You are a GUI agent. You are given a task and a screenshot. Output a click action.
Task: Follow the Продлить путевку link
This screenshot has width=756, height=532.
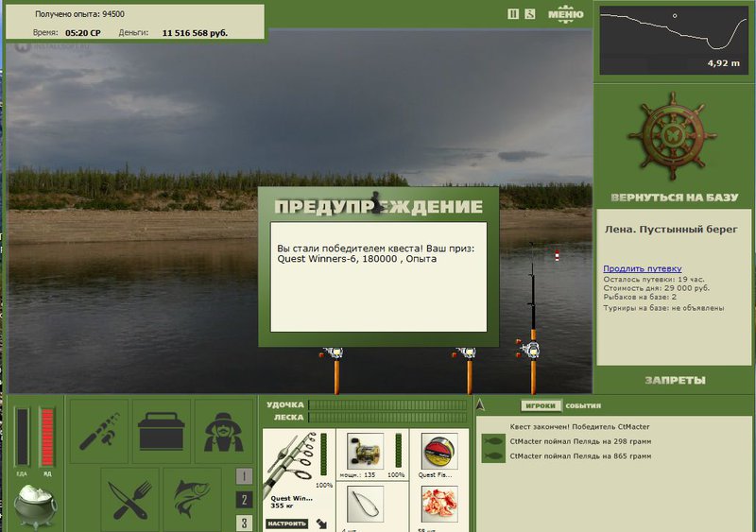643,268
